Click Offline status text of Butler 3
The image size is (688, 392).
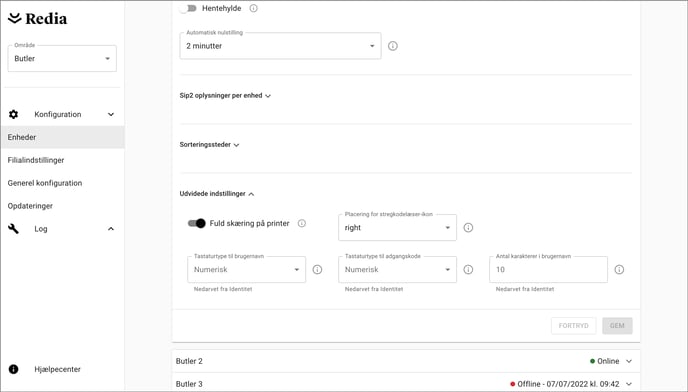click(568, 384)
